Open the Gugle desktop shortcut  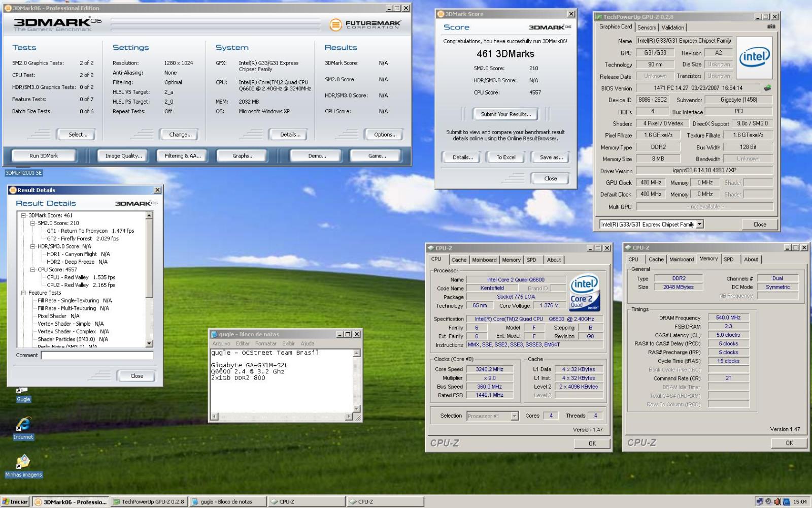click(x=23, y=394)
